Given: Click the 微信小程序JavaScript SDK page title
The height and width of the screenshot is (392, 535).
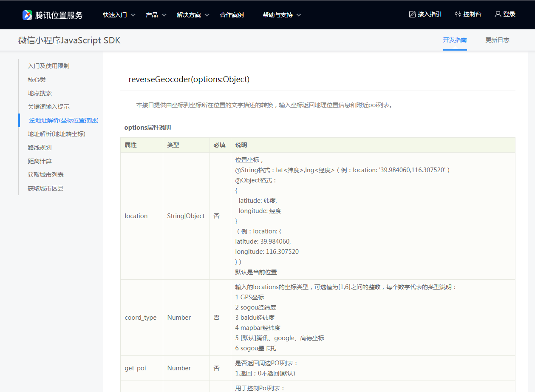Looking at the screenshot, I should pyautogui.click(x=69, y=40).
